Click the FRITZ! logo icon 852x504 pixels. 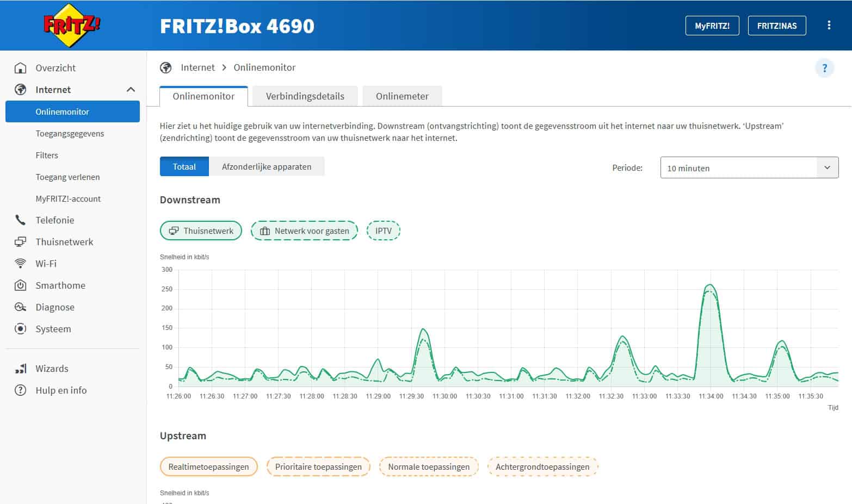tap(72, 25)
